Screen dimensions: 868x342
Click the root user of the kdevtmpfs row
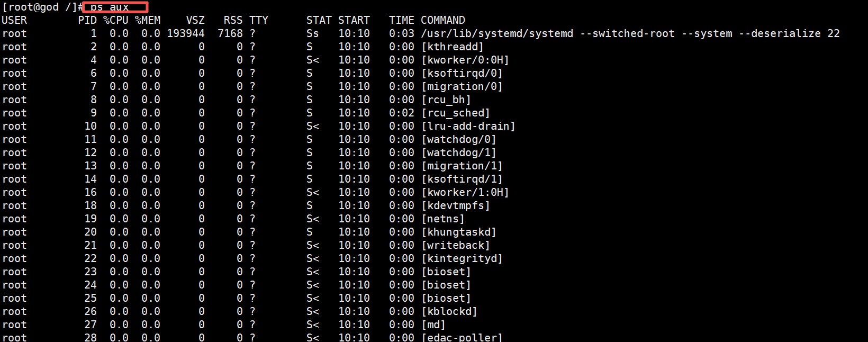14,205
